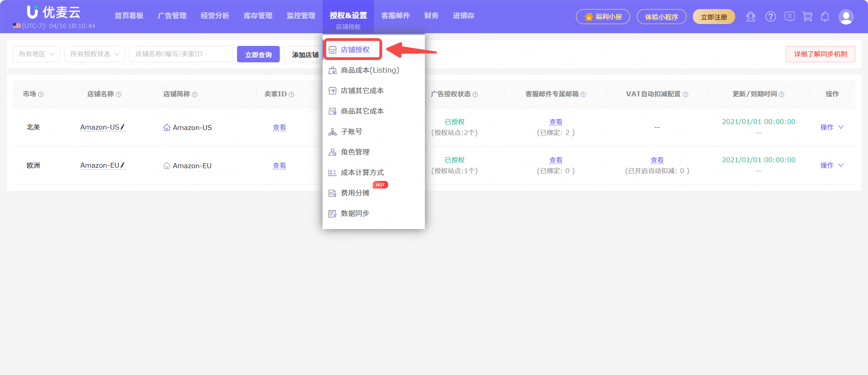
Task: Open the 所有授权状态 status dropdown
Action: (95, 54)
